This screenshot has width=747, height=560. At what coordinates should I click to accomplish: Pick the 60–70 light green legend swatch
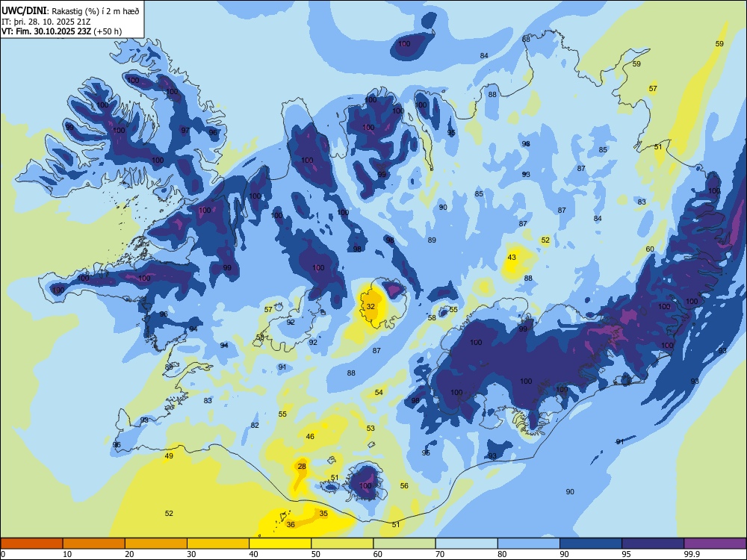tap(404, 544)
